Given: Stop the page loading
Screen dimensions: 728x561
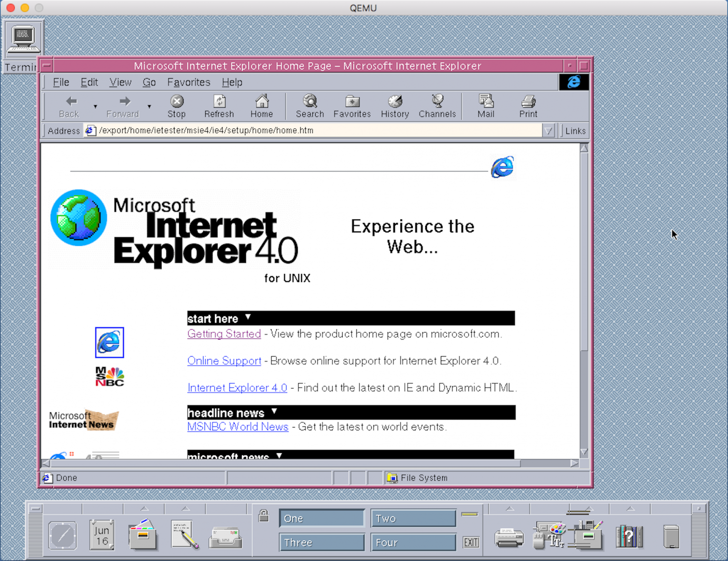Looking at the screenshot, I should click(176, 107).
